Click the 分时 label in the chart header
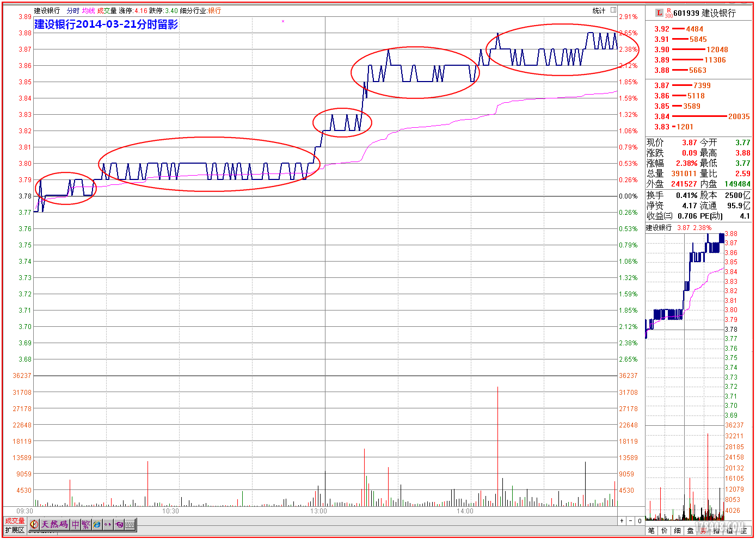This screenshot has height=540, width=756. coord(73,11)
